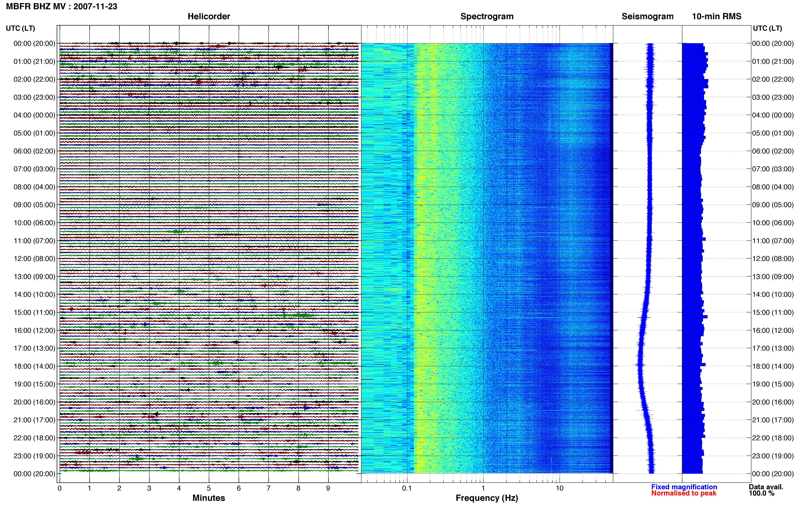The width and height of the screenshot is (812, 508).
Task: Click the left 11:00 (07:00) time label
Action: coord(34,241)
